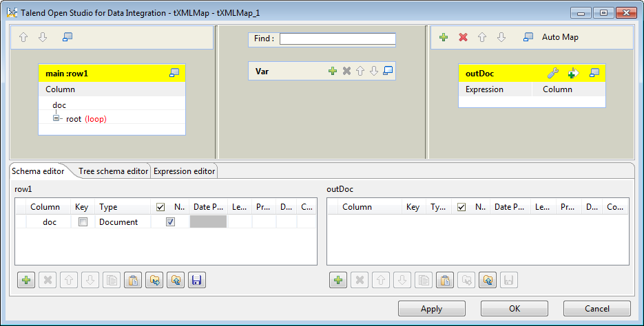
Task: Click the outDoc schema Key header
Action: 413,207
